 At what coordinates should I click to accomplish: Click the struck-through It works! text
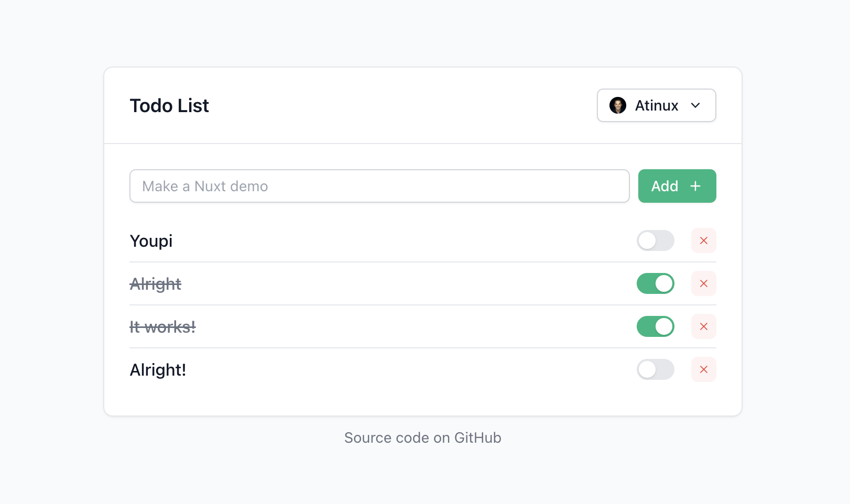162,327
